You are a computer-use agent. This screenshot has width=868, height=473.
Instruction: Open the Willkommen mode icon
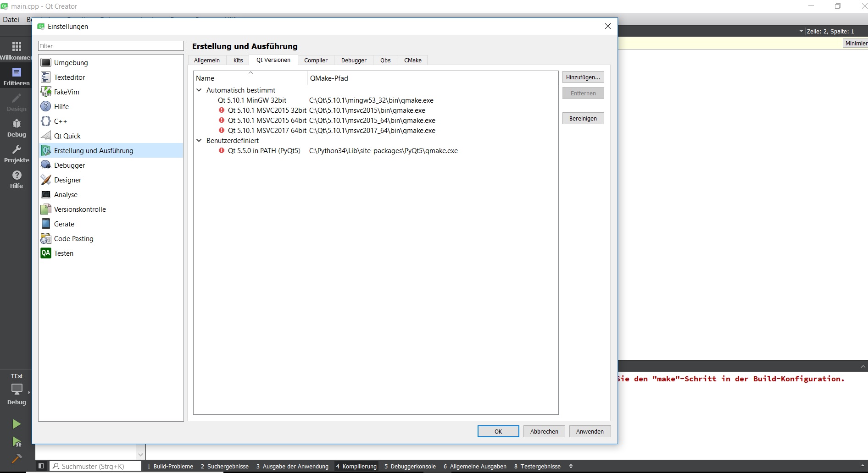click(17, 50)
